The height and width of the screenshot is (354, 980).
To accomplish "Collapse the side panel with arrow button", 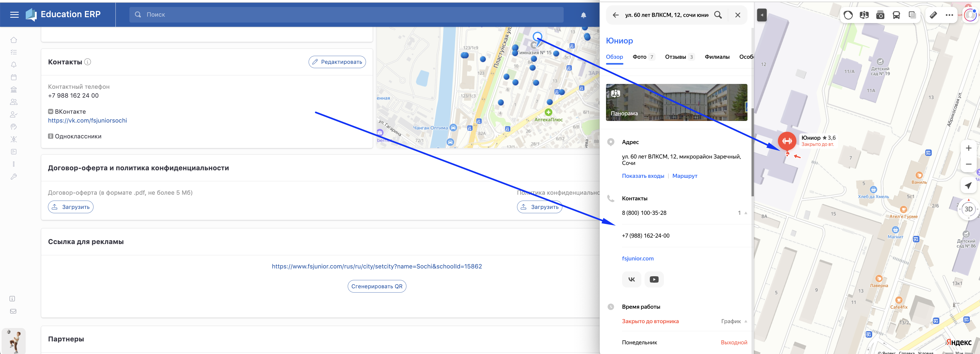I will pos(762,15).
